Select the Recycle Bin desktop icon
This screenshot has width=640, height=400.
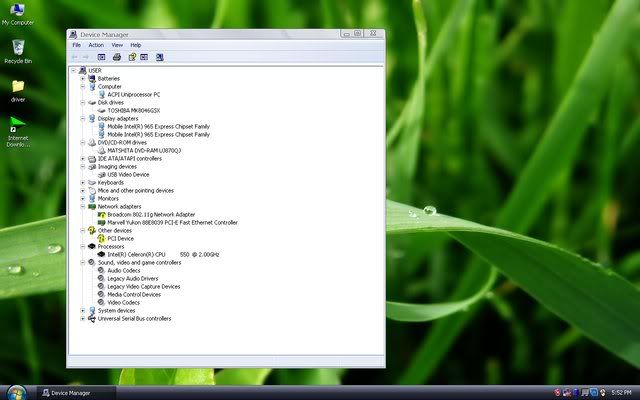click(x=18, y=51)
